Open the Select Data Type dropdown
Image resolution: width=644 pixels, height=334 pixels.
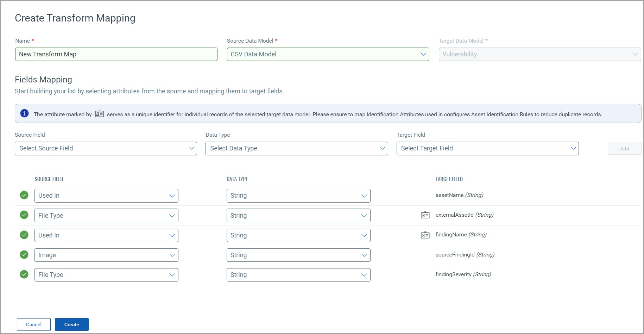[296, 148]
